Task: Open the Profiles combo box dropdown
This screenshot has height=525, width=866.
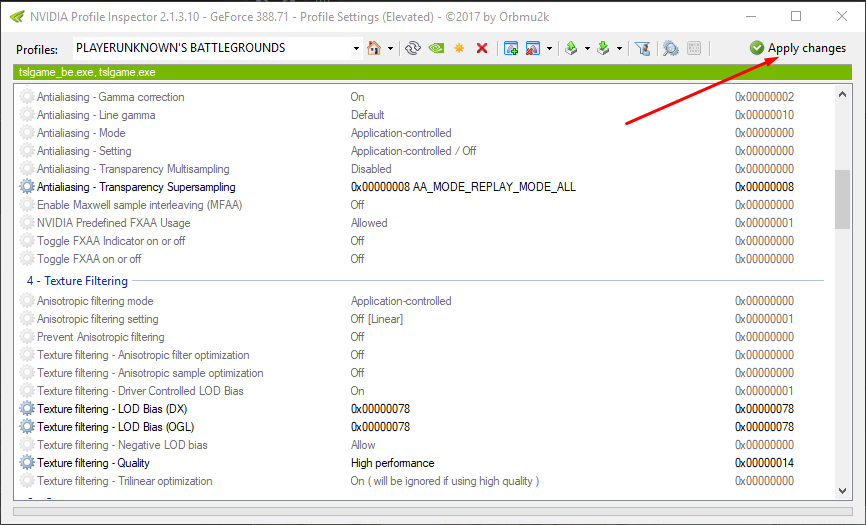Action: click(x=357, y=48)
